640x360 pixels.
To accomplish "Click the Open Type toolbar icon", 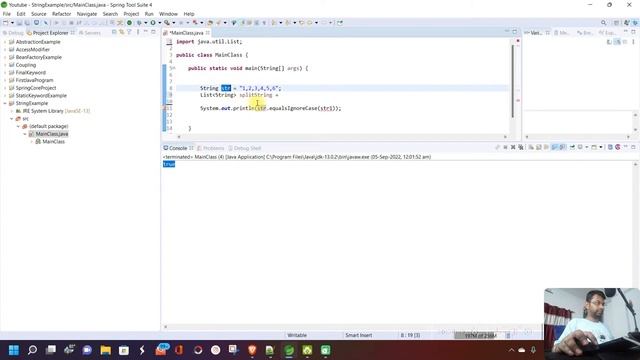I will point(210,23).
